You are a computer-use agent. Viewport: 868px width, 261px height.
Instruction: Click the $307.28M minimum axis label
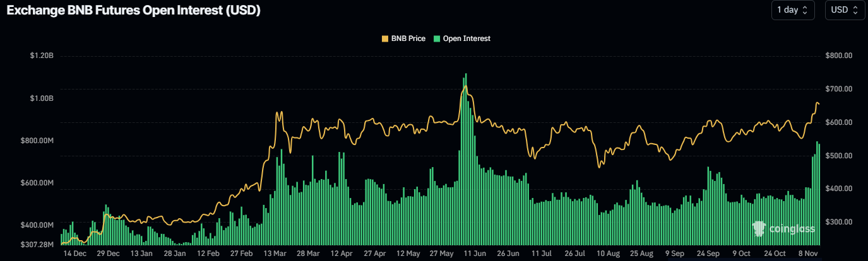[37, 244]
